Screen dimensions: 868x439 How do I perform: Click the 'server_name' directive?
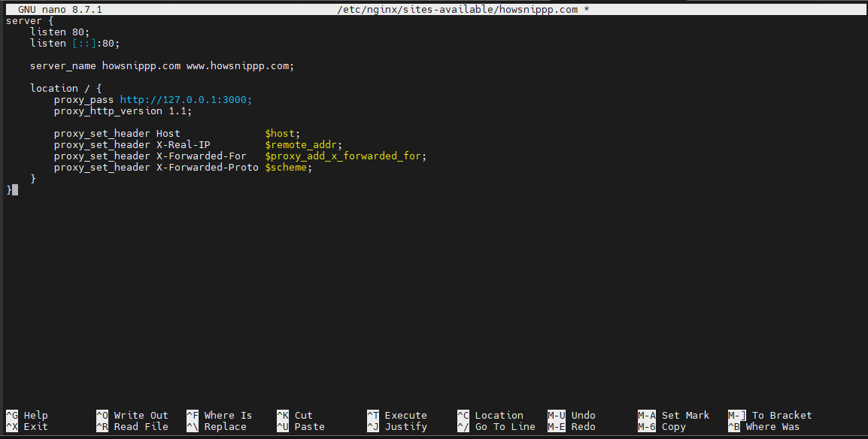coord(63,66)
